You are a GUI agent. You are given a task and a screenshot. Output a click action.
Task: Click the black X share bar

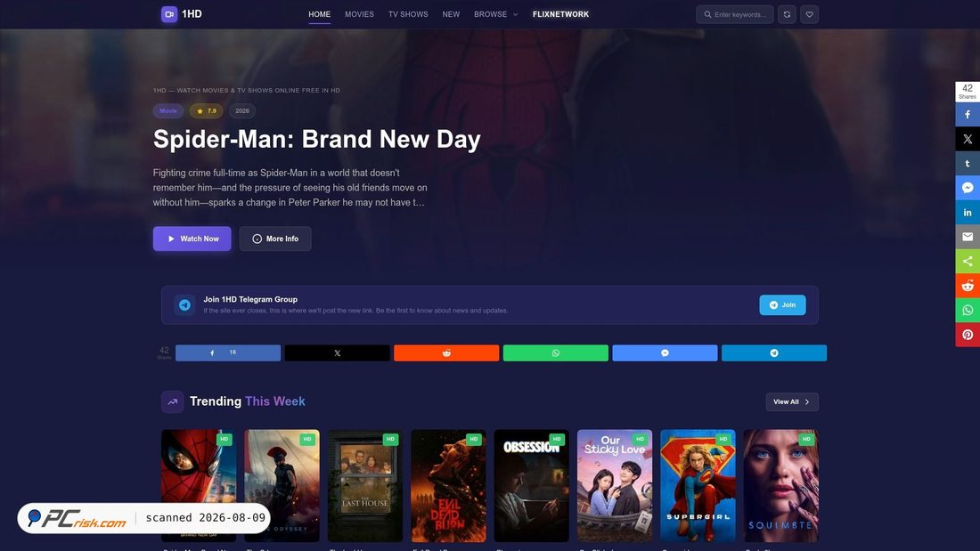[x=338, y=353]
